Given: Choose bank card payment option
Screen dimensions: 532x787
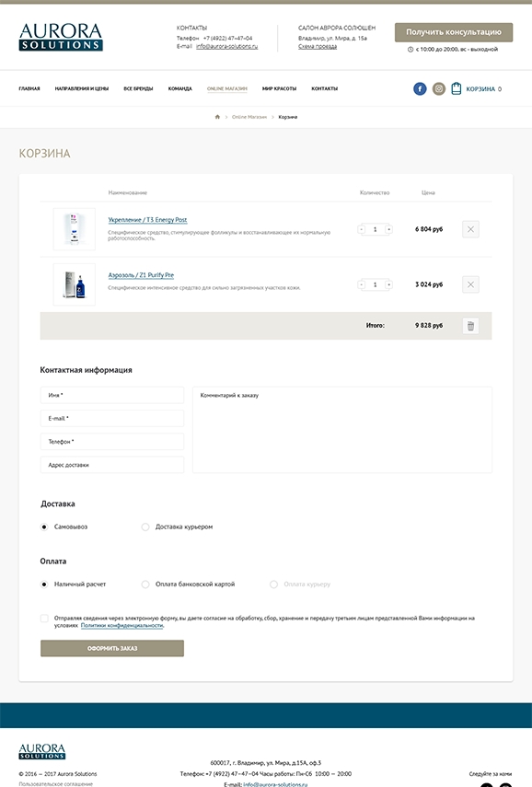Looking at the screenshot, I should [145, 584].
